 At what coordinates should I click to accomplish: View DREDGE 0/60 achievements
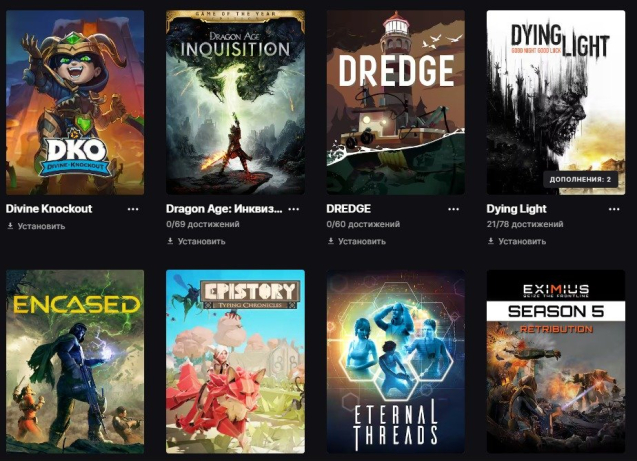[363, 224]
